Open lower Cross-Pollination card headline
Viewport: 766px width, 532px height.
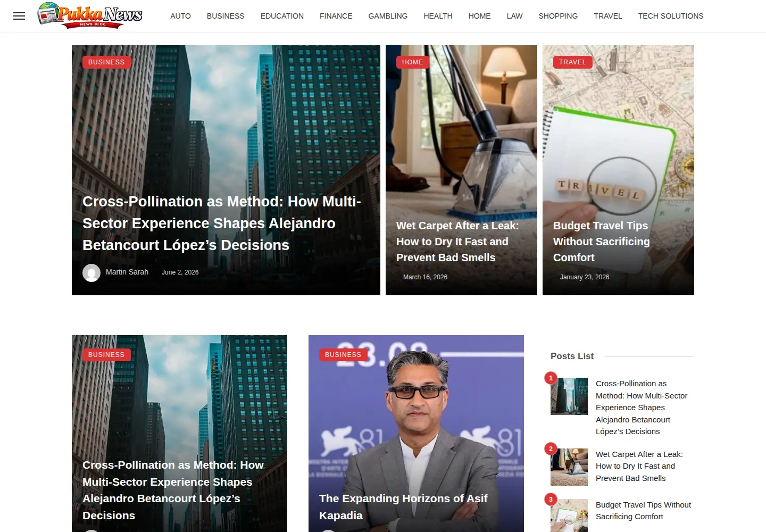pos(173,490)
